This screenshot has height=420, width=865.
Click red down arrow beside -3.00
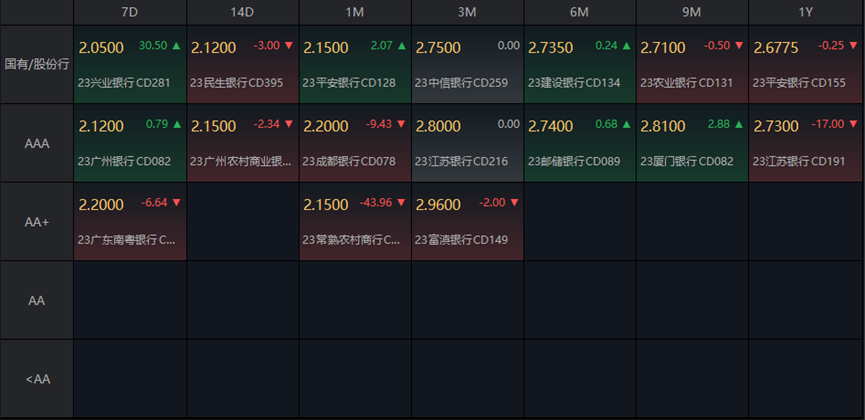coord(289,45)
